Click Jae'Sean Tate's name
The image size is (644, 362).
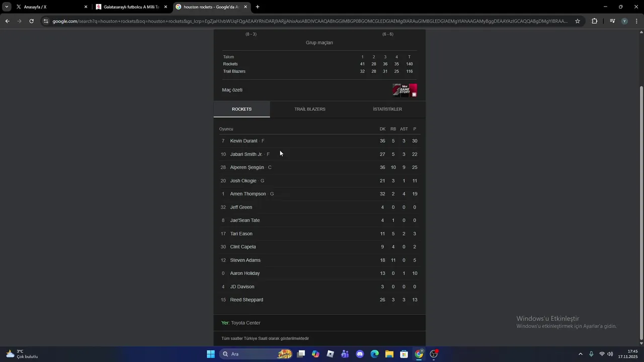tap(245, 220)
